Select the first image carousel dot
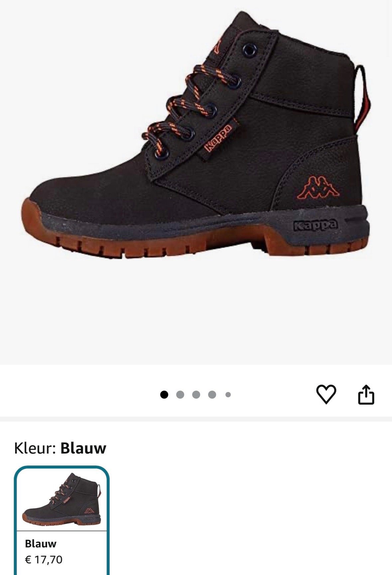The width and height of the screenshot is (392, 575). point(164,395)
